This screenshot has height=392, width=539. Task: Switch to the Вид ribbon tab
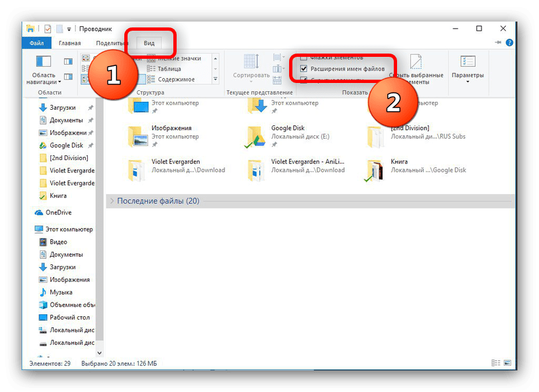click(x=149, y=43)
